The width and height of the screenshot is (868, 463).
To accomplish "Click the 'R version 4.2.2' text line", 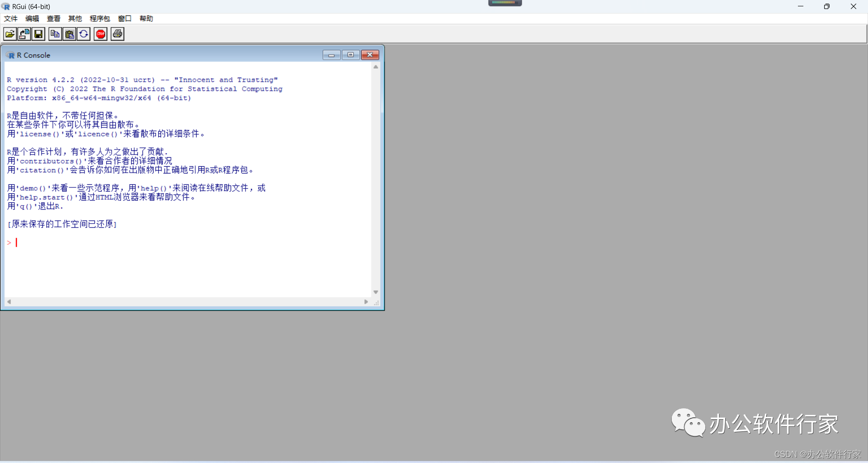I will point(142,80).
